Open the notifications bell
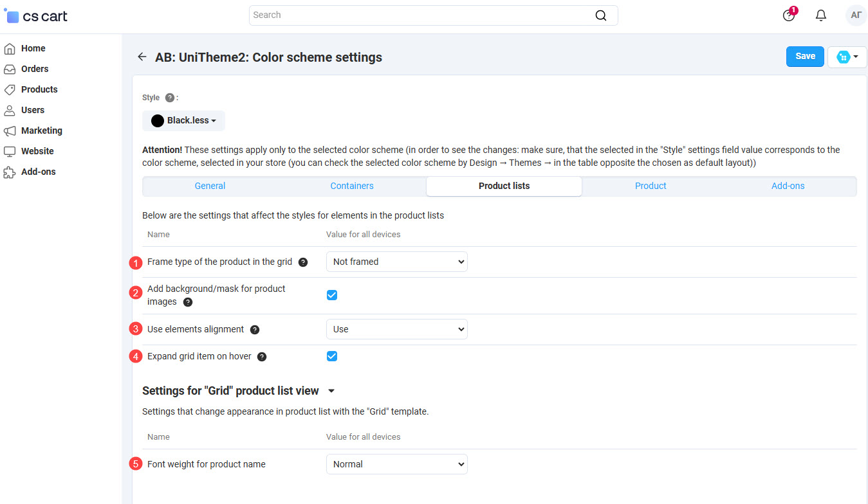 (x=821, y=15)
